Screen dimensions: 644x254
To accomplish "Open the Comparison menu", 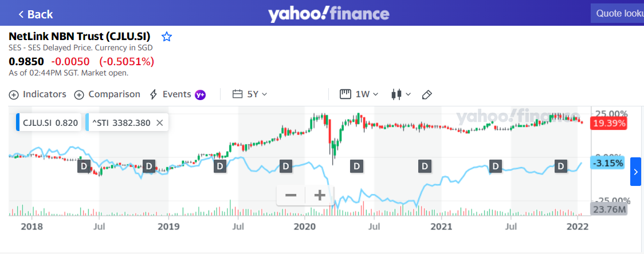I will 107,94.
